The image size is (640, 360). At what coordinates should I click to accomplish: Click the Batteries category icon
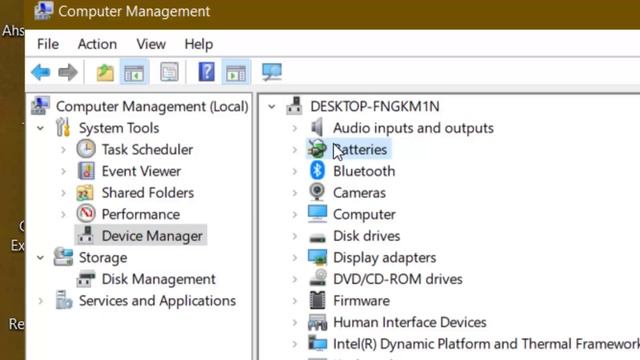click(x=317, y=149)
